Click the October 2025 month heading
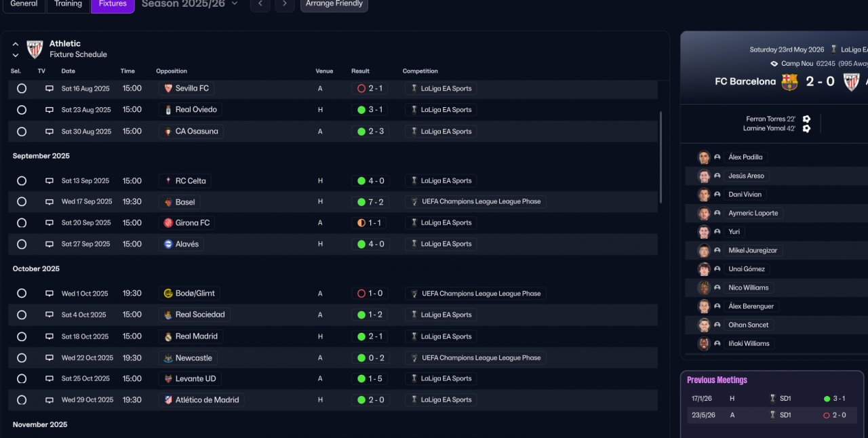868x438 pixels. [x=36, y=269]
